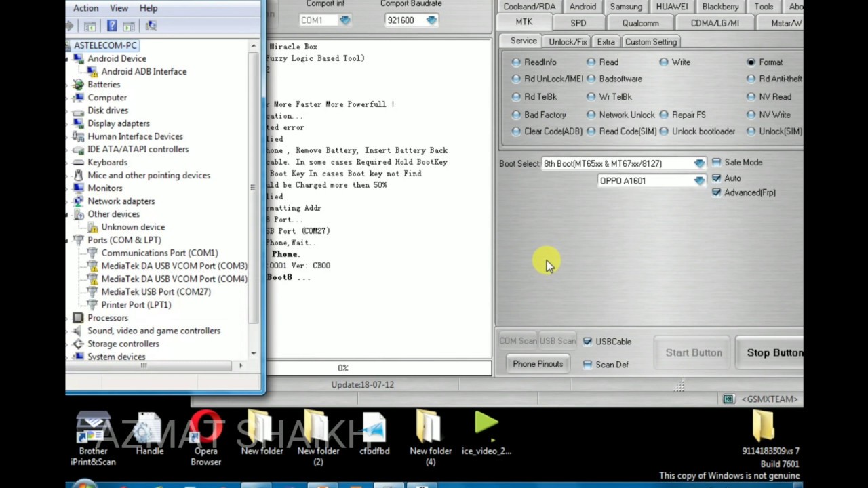Image resolution: width=868 pixels, height=488 pixels.
Task: Click the USB Scan button
Action: pyautogui.click(x=557, y=341)
